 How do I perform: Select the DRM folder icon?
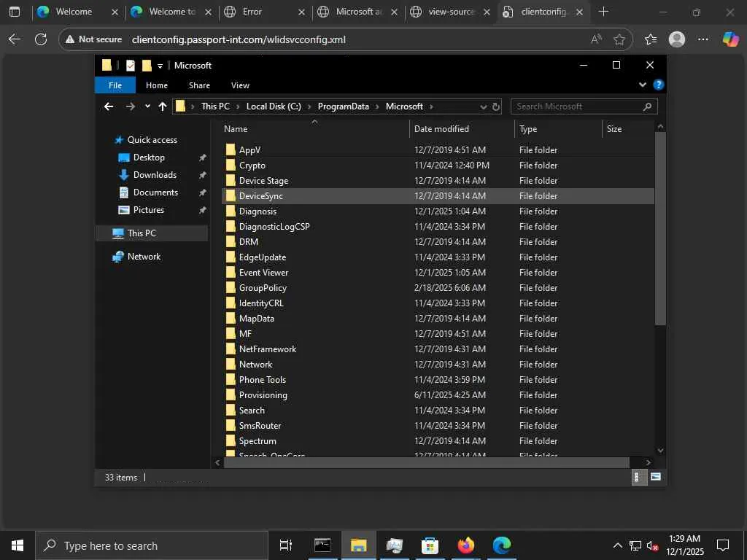tap(231, 242)
